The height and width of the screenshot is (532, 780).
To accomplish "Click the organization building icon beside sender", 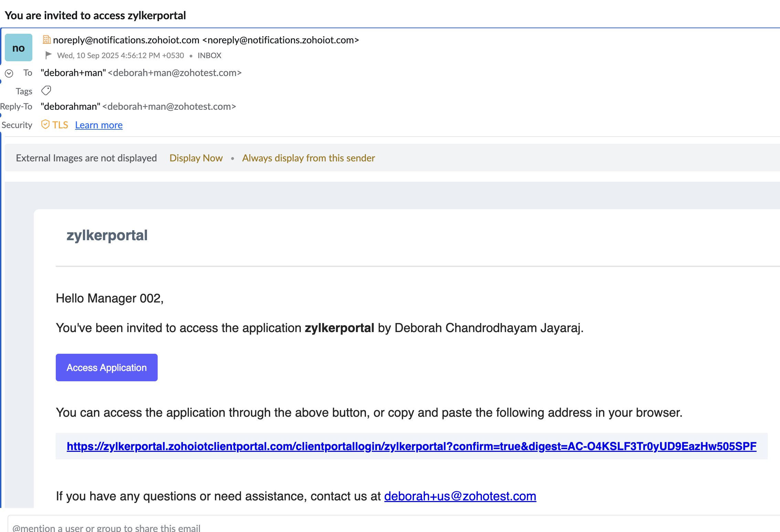I will tap(46, 40).
